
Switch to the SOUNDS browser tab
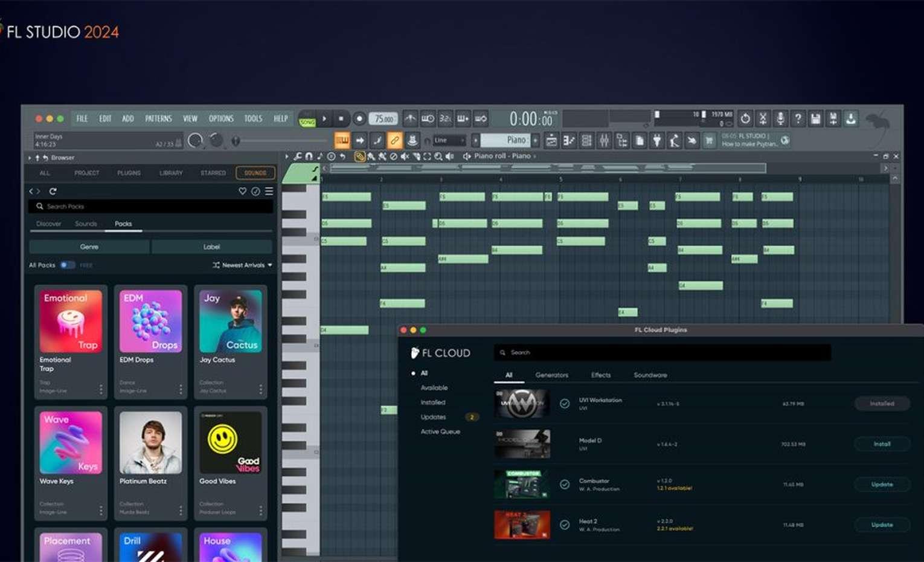255,173
